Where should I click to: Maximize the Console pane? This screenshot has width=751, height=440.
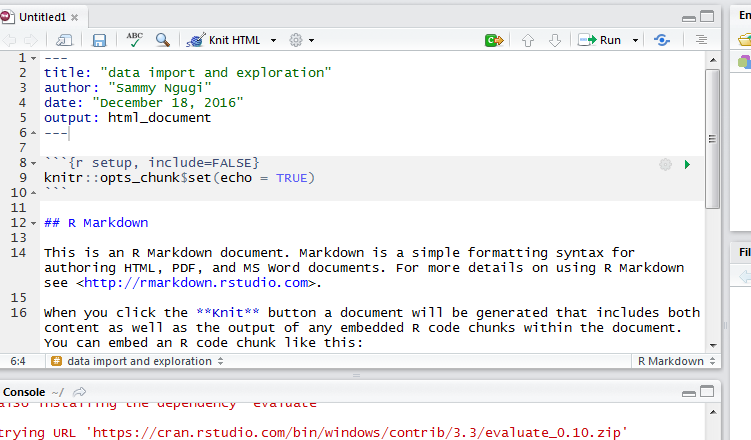(x=707, y=392)
